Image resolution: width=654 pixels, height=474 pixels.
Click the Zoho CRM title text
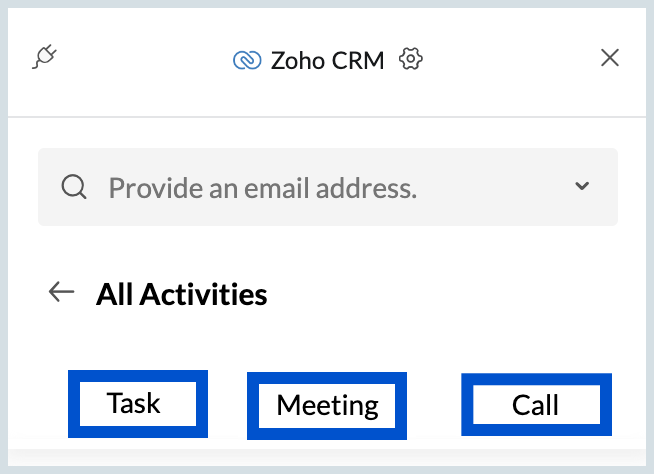327,61
